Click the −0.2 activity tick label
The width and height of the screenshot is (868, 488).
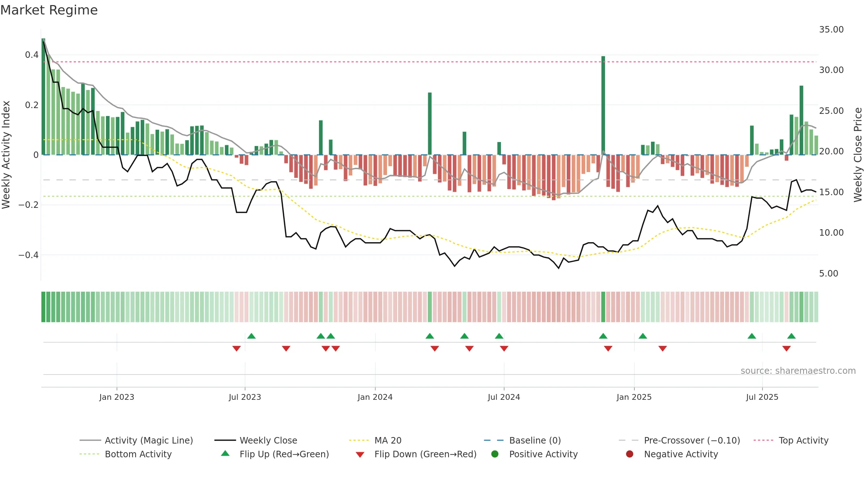click(29, 205)
